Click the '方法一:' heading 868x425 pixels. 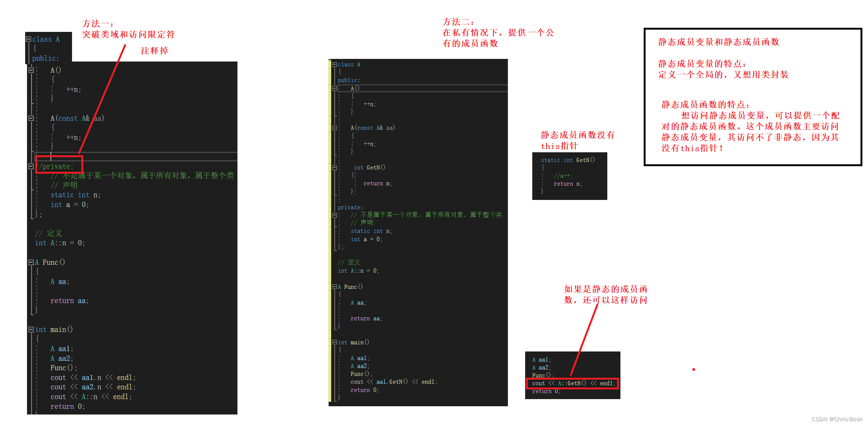[x=98, y=24]
